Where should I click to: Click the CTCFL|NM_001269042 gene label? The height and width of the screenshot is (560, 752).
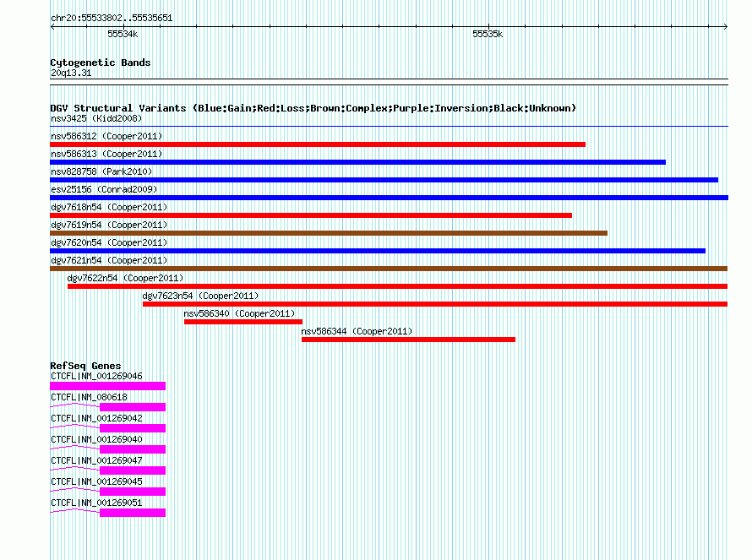[96, 418]
